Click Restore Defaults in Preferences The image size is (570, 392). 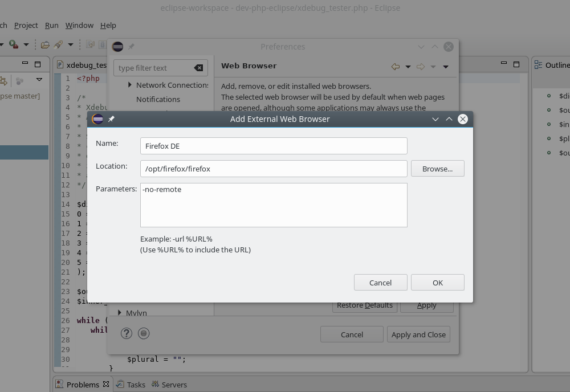pyautogui.click(x=365, y=305)
